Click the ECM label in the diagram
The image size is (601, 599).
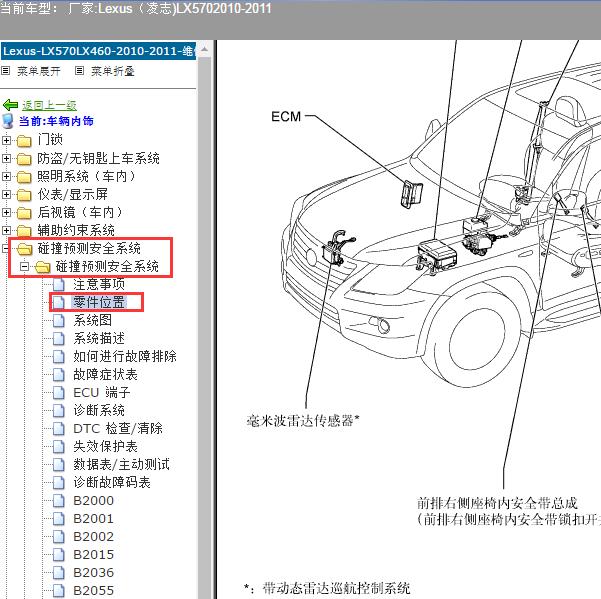tap(286, 117)
